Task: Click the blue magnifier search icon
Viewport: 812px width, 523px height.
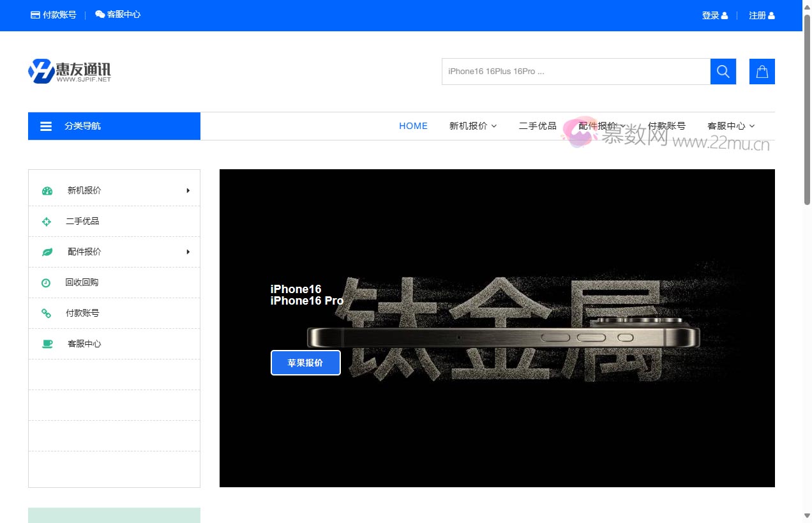Action: click(723, 71)
